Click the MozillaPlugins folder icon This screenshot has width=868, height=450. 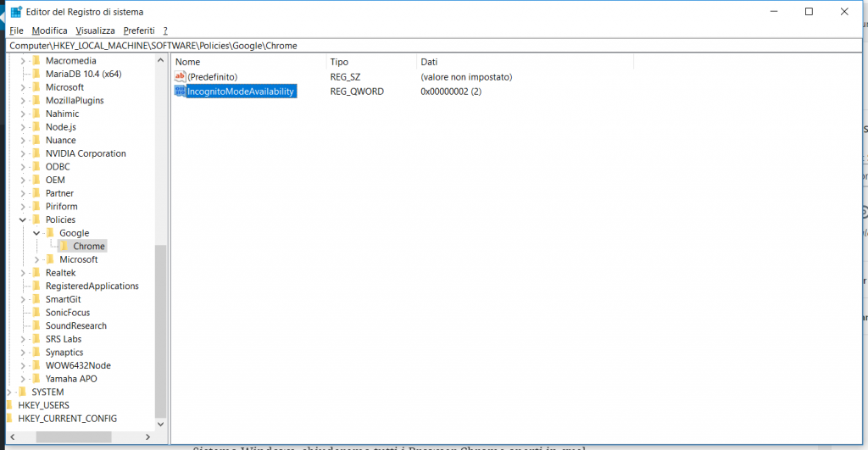coord(36,100)
